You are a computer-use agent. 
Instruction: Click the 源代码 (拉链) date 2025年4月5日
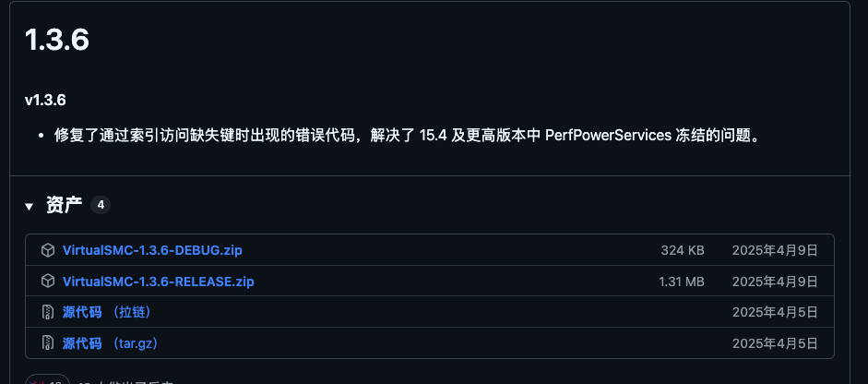775,312
